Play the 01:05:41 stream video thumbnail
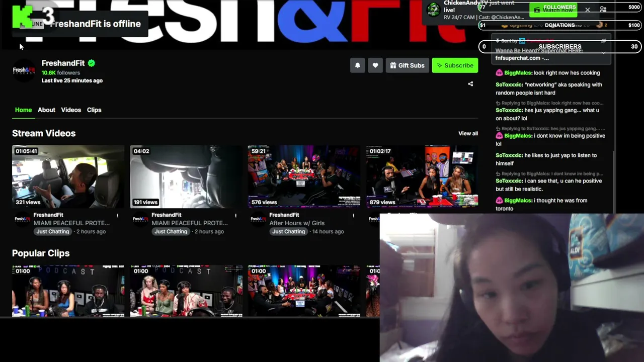Viewport: 644px width, 362px height. pyautogui.click(x=68, y=176)
